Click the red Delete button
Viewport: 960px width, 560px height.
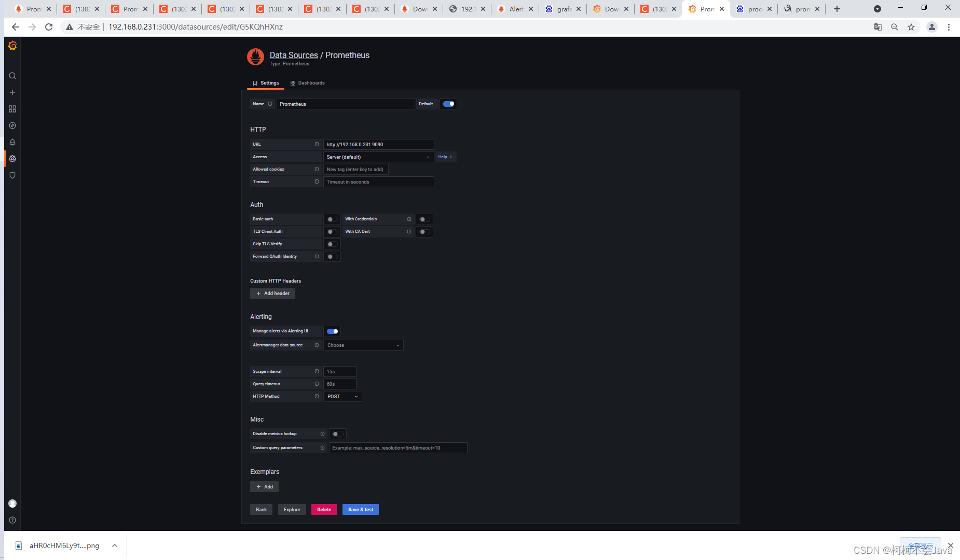(324, 510)
